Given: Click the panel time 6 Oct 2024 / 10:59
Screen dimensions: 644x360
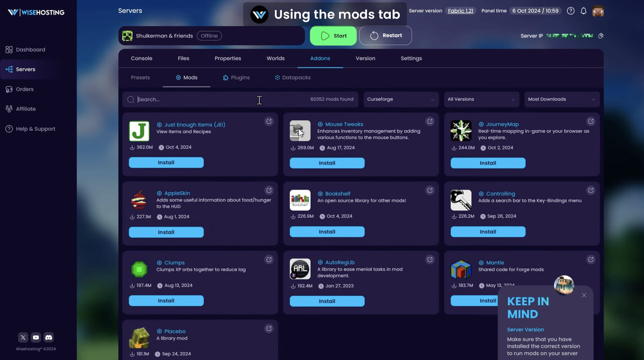Looking at the screenshot, I should (535, 11).
